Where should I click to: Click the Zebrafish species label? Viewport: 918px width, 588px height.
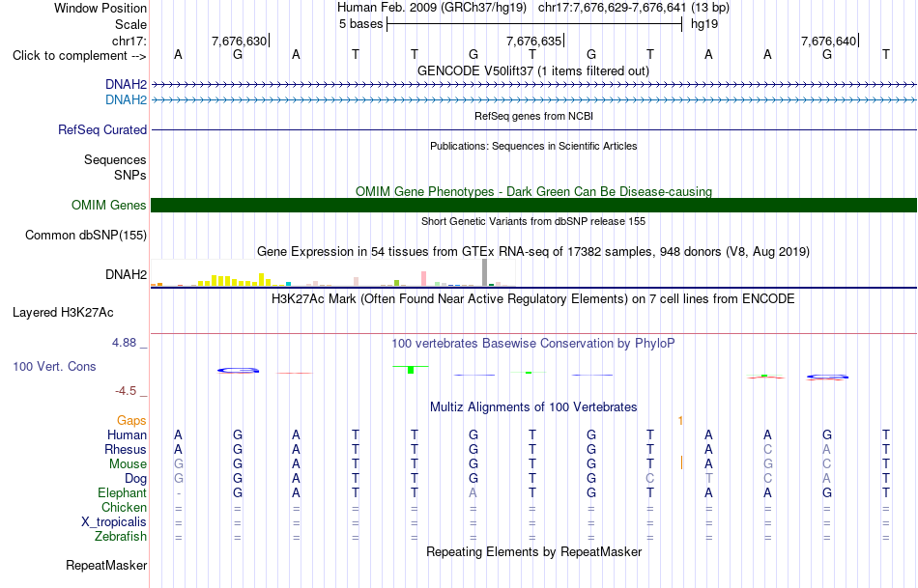[121, 537]
